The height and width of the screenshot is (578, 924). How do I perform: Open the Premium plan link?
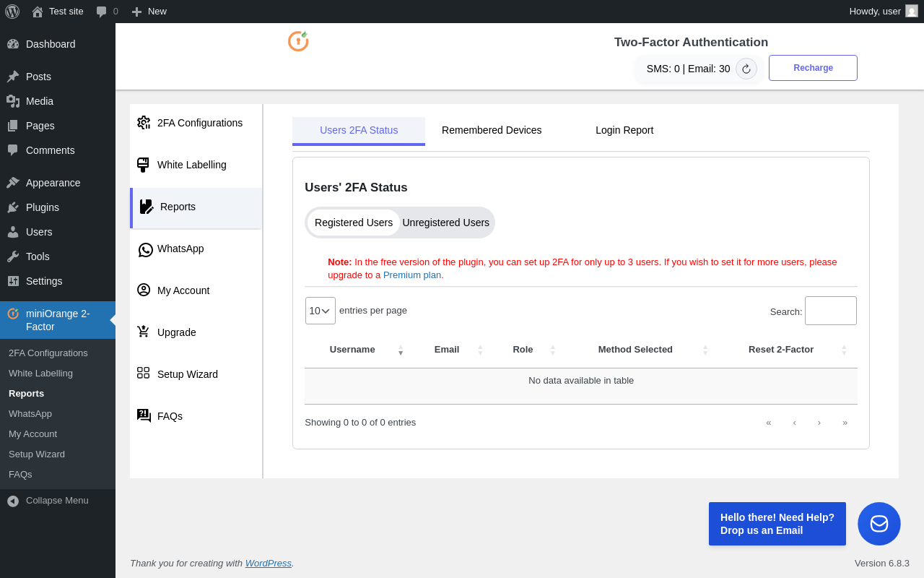[x=413, y=275]
